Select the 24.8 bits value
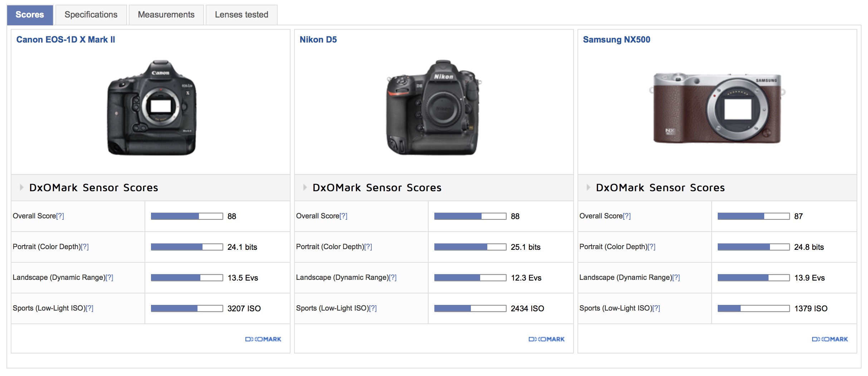This screenshot has width=868, height=376. tap(809, 247)
